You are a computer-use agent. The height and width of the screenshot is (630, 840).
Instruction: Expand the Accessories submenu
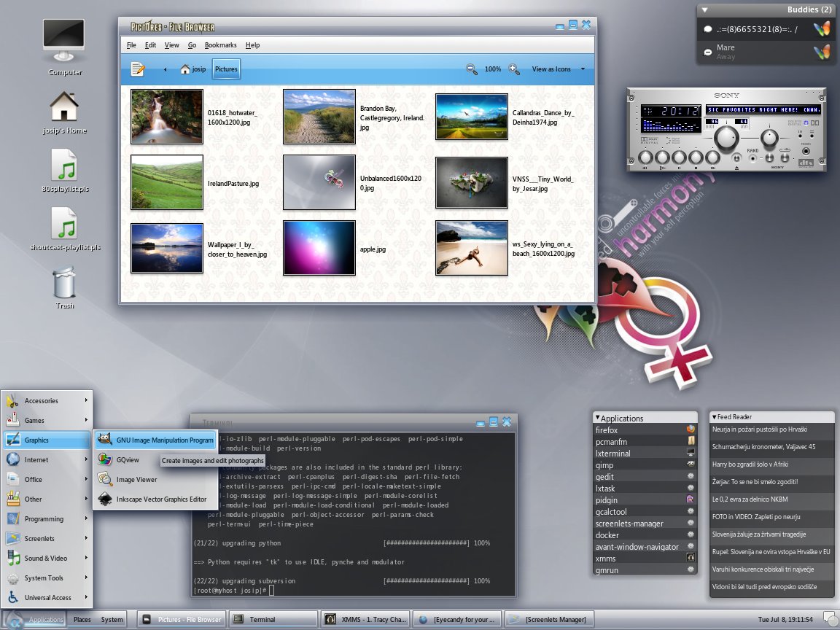(x=47, y=401)
